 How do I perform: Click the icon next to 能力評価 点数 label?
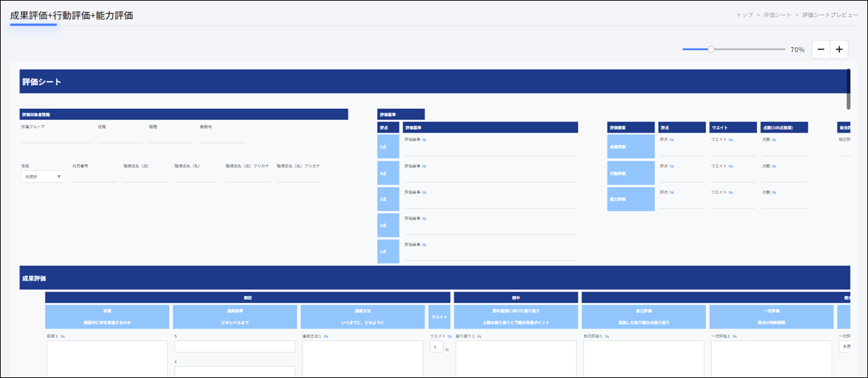click(x=774, y=193)
